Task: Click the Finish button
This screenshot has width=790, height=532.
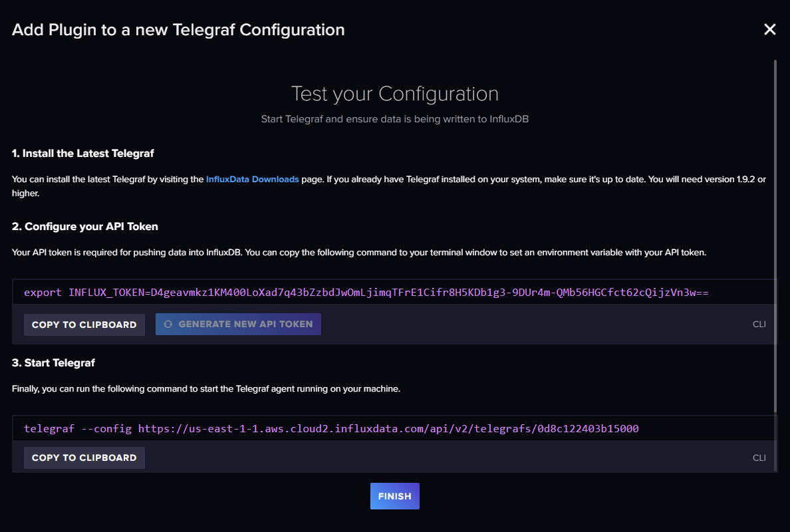Action: [394, 496]
